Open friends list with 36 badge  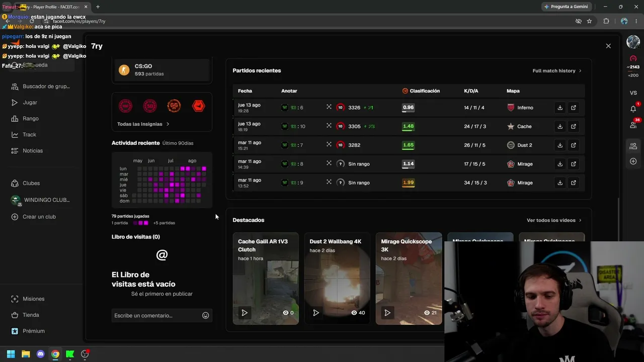point(633,125)
